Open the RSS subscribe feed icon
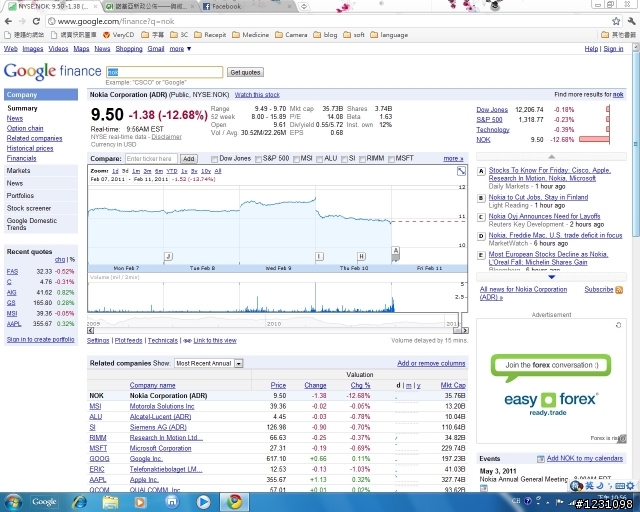 pos(619,290)
